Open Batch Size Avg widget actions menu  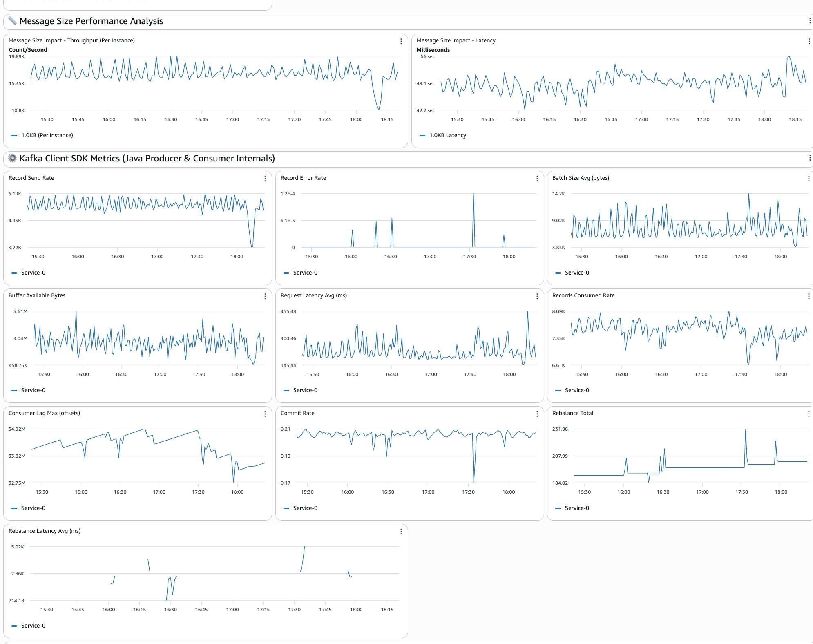[809, 179]
